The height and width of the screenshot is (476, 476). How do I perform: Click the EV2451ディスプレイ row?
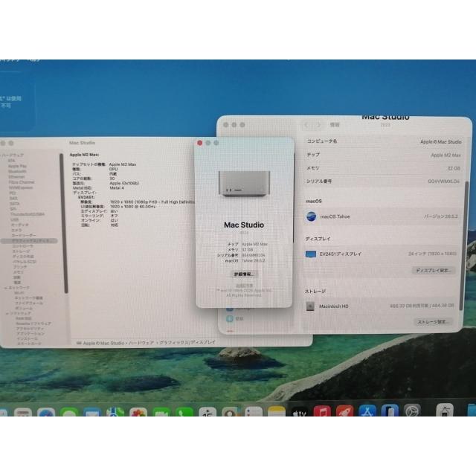382,254
